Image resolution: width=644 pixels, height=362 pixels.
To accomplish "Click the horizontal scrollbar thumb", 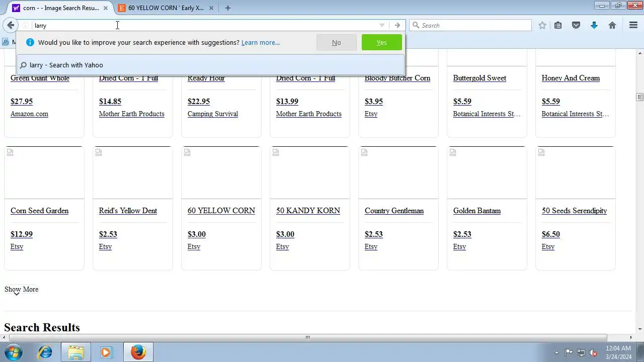I will pyautogui.click(x=307, y=337).
